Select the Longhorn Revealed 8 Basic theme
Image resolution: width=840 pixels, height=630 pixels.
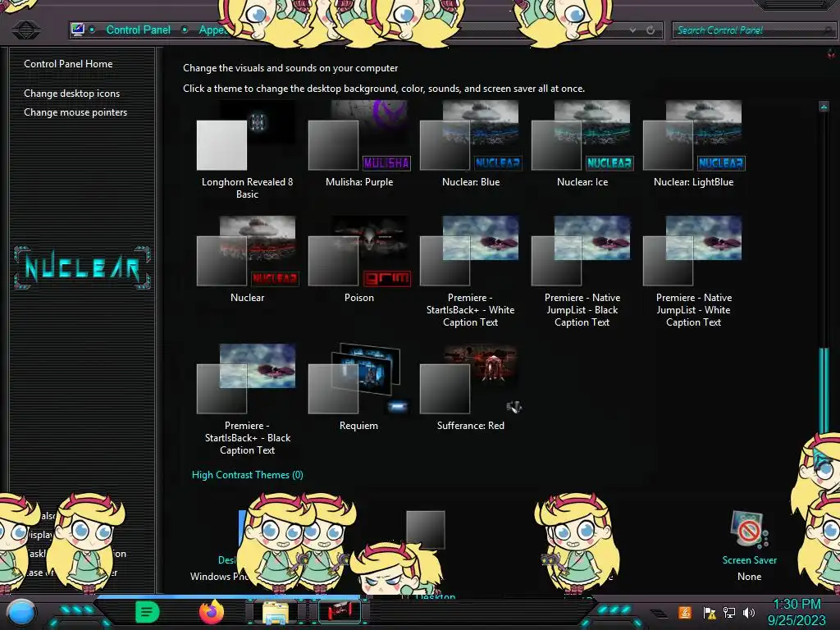[x=247, y=151]
